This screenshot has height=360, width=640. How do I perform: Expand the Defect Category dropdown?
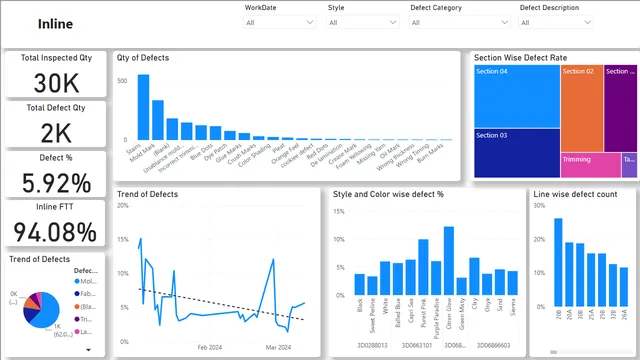coord(460,22)
